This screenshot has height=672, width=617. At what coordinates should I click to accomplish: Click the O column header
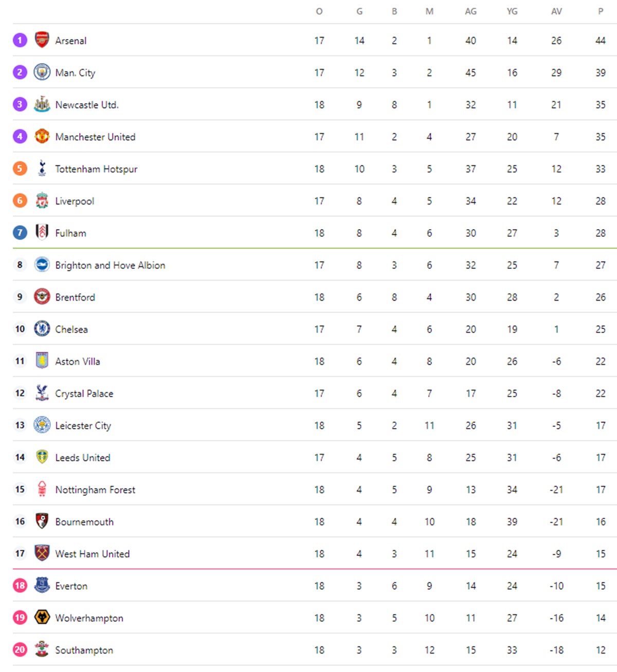(319, 11)
